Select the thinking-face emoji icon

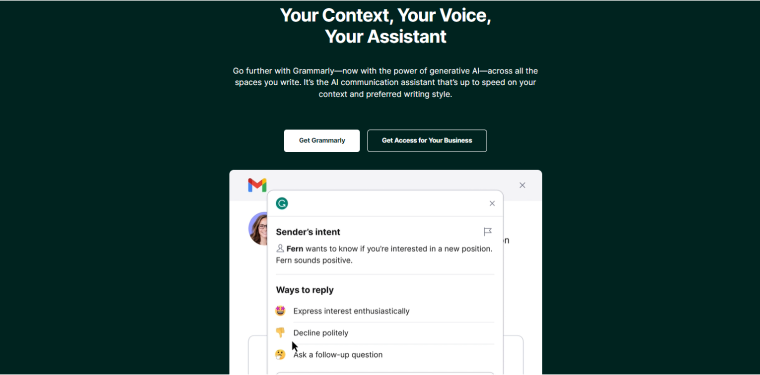click(280, 355)
